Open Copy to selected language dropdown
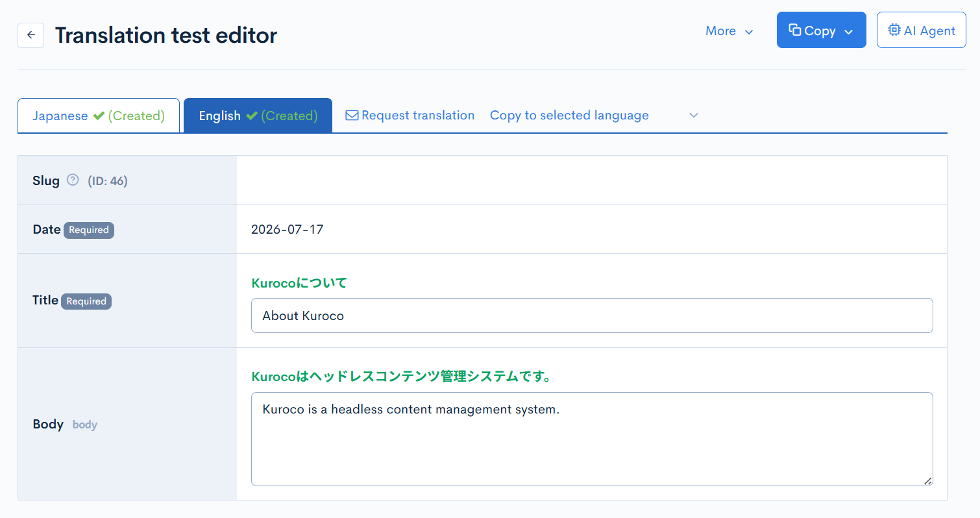980x518 pixels. click(594, 115)
